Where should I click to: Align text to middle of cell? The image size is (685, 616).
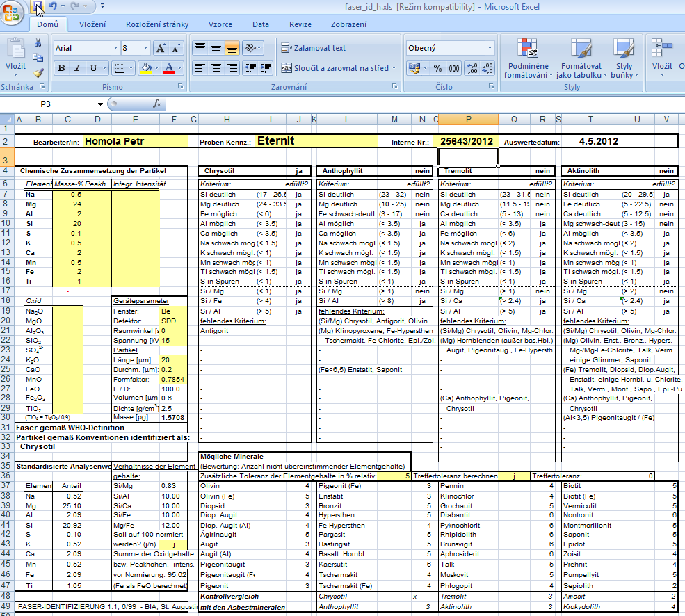click(216, 47)
